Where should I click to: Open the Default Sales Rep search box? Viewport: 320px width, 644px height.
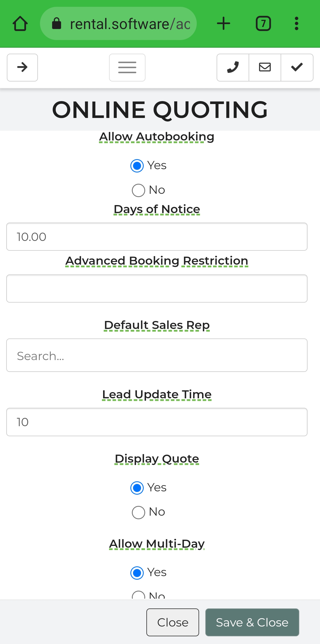pos(157,355)
